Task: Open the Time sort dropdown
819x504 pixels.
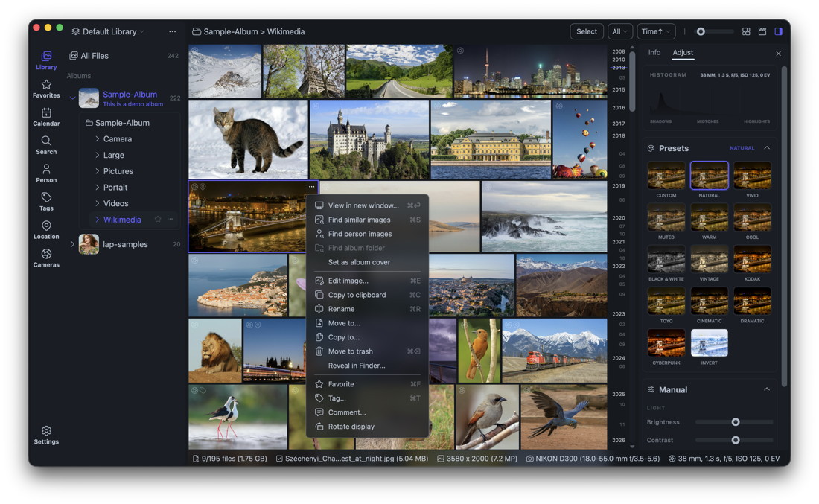Action: pyautogui.click(x=656, y=31)
